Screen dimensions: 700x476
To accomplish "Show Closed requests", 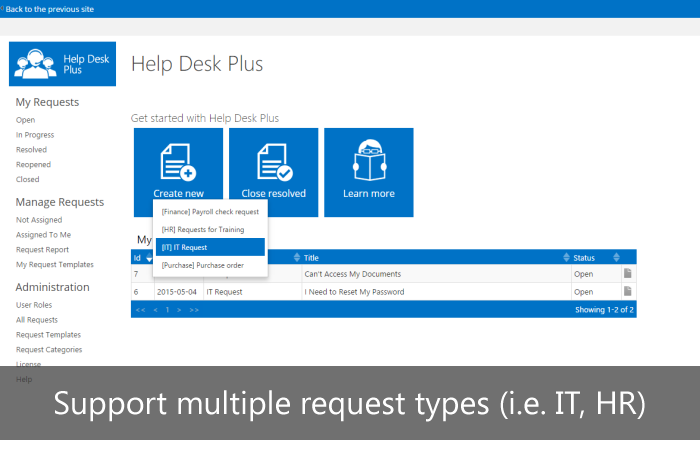I will [28, 179].
